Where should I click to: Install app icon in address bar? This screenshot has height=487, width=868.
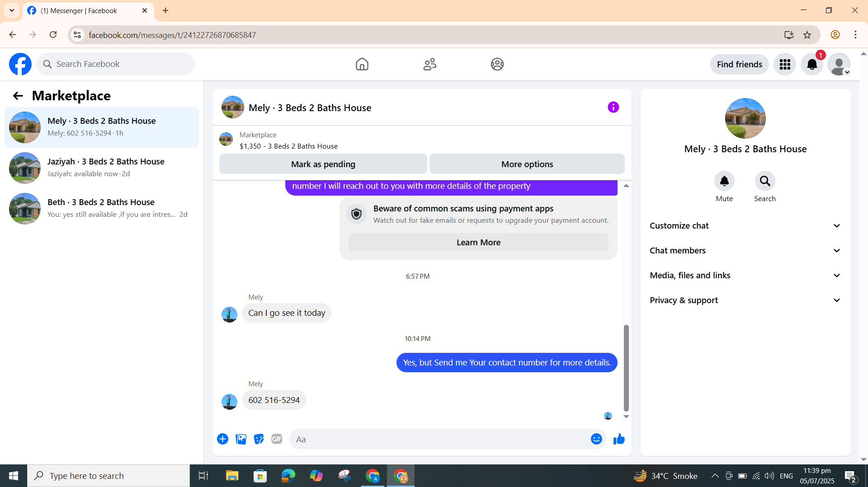(x=789, y=35)
